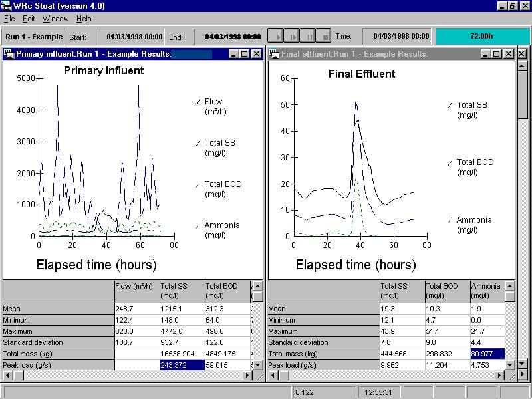
Task: Select Primary influent Total SS column header
Action: 182,291
